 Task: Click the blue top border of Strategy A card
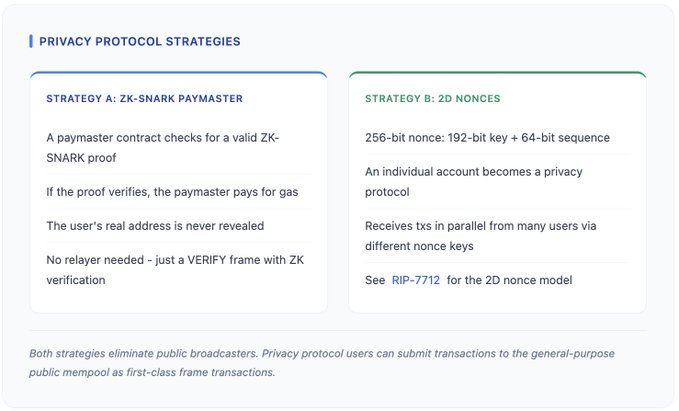(x=178, y=73)
